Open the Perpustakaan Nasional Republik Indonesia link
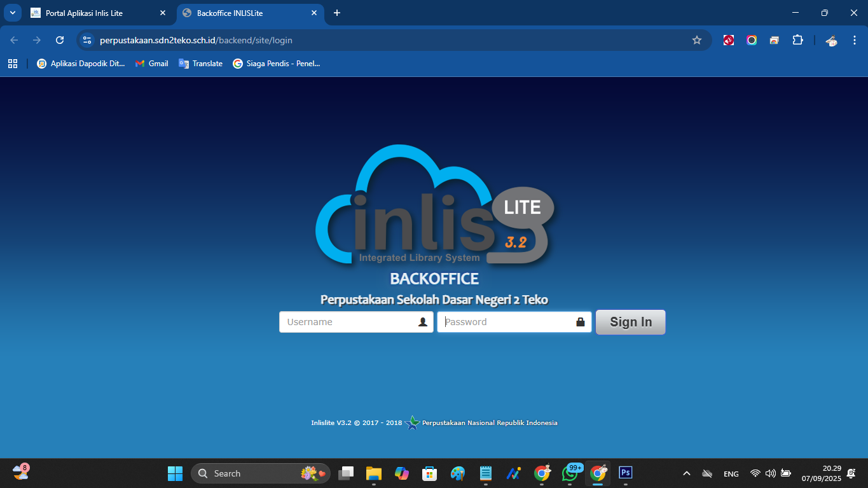The image size is (868, 488). pos(488,422)
